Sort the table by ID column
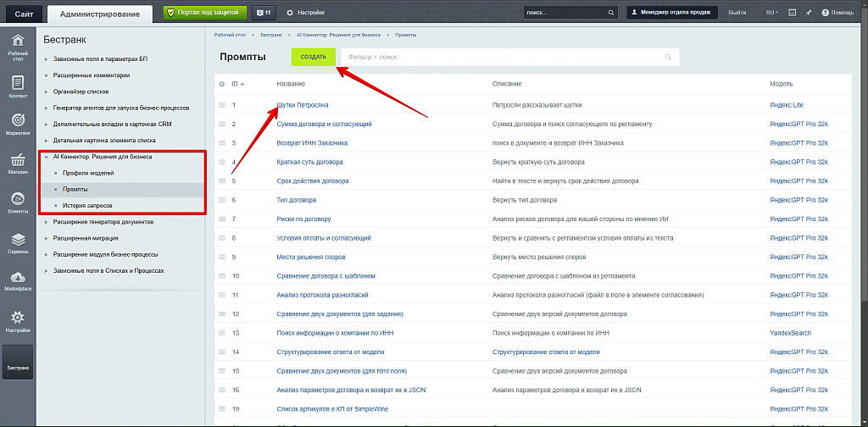Image resolution: width=868 pixels, height=427 pixels. coord(237,84)
